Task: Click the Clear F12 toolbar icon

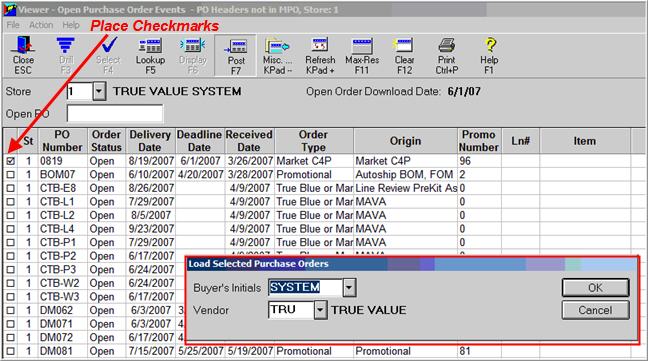Action: (404, 56)
